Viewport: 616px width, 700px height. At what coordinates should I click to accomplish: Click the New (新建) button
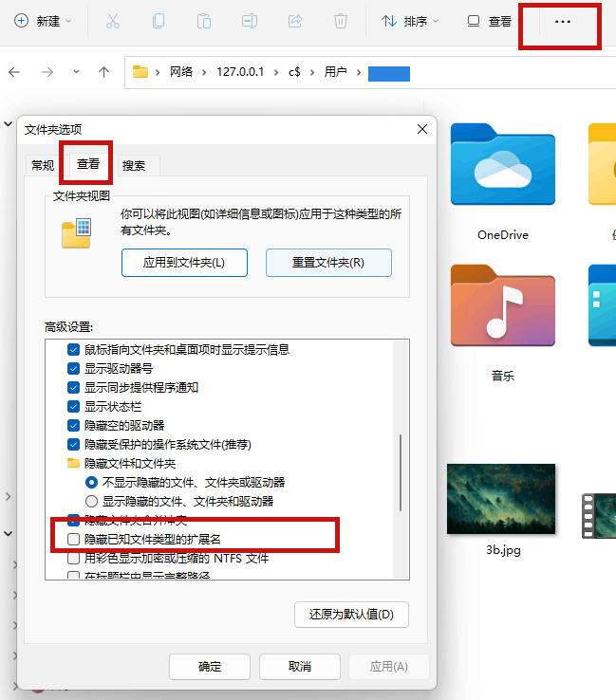pos(43,21)
